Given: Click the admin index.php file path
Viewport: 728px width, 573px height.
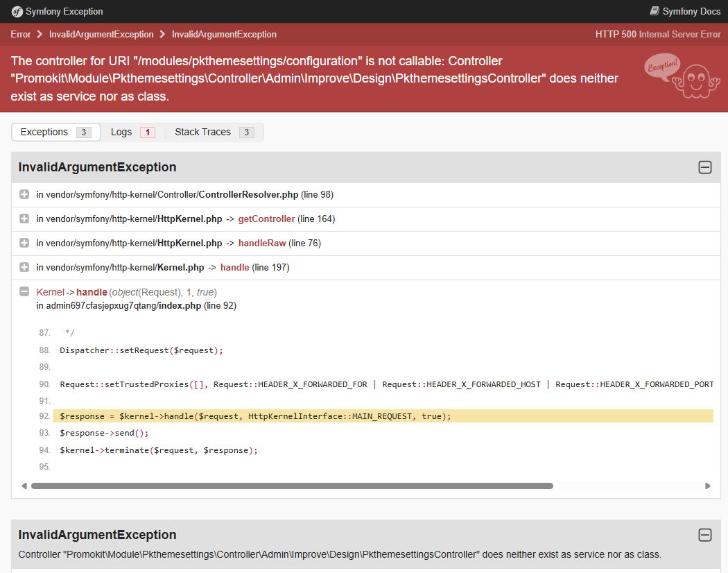Looking at the screenshot, I should (123, 306).
